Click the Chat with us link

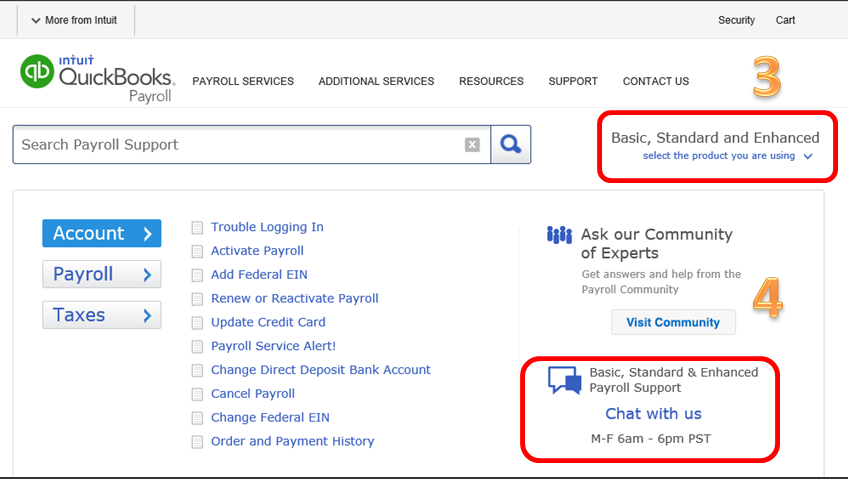coord(653,414)
